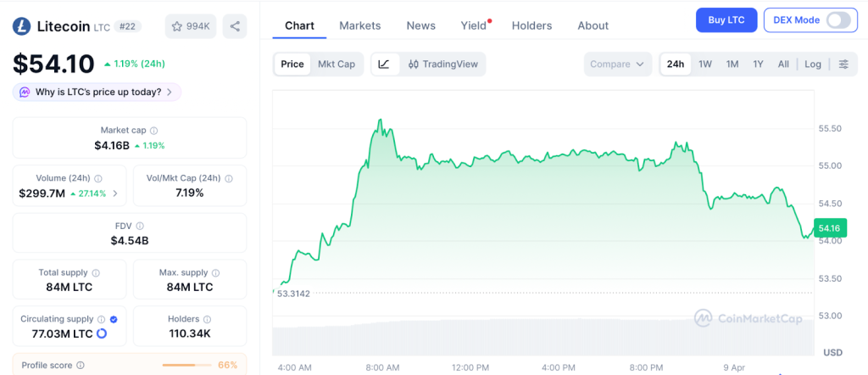
Task: Switch chart to Mkt Cap view
Action: tap(337, 64)
